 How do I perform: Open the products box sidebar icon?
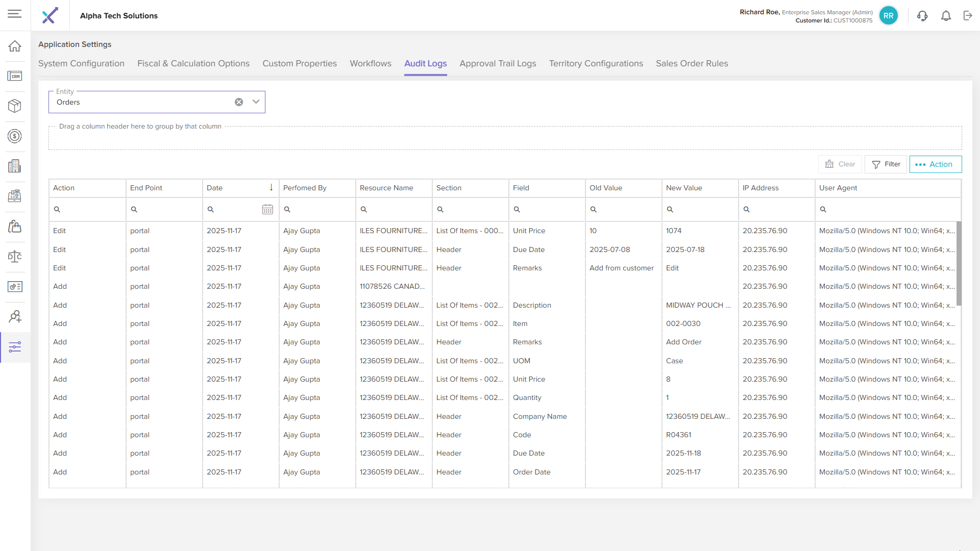point(15,106)
